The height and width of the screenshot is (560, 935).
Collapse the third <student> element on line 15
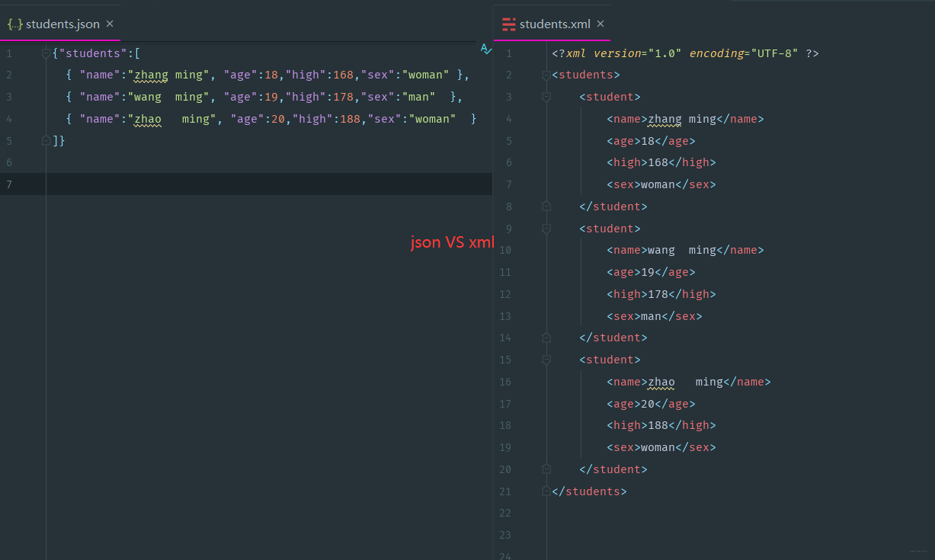pyautogui.click(x=546, y=360)
